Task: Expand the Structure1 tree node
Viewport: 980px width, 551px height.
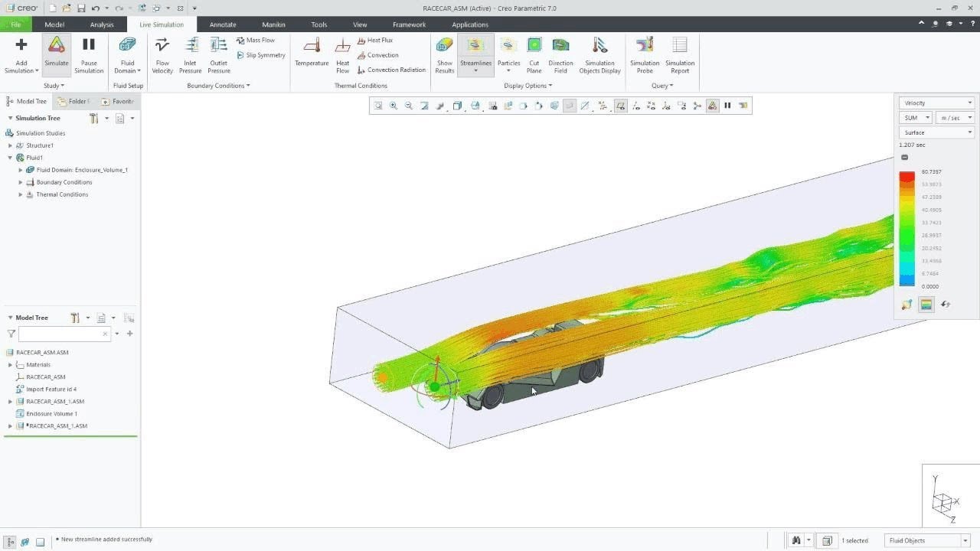Action: 11,145
